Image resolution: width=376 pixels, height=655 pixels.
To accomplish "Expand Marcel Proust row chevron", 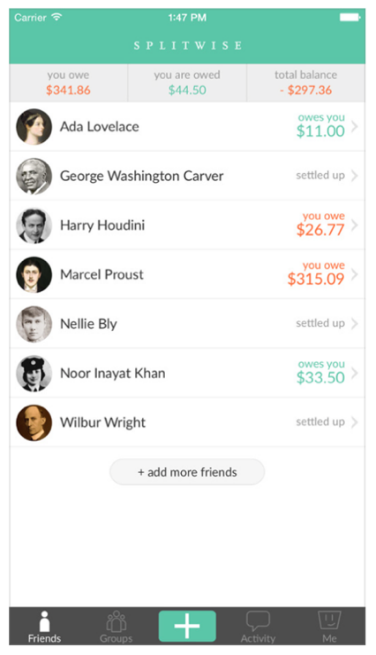I will [355, 274].
